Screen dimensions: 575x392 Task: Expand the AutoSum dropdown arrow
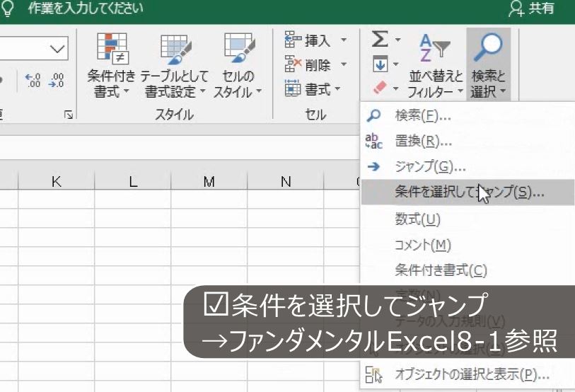click(x=397, y=39)
